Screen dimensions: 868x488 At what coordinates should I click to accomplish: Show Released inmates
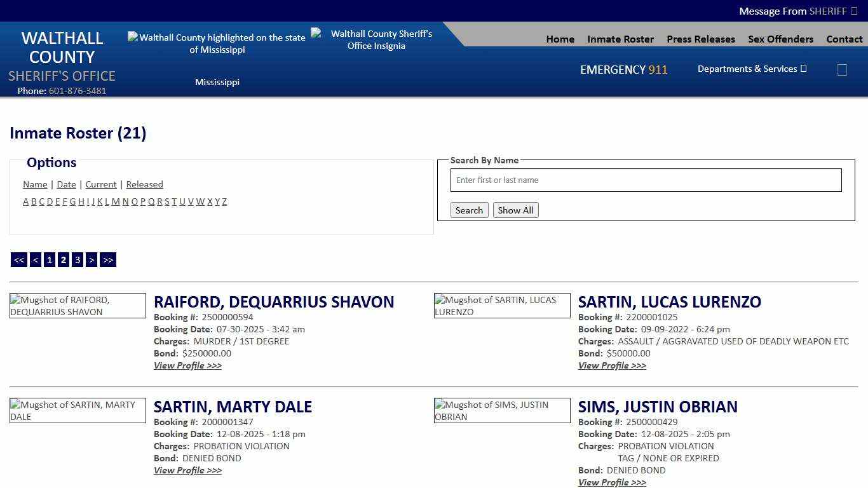coord(144,184)
